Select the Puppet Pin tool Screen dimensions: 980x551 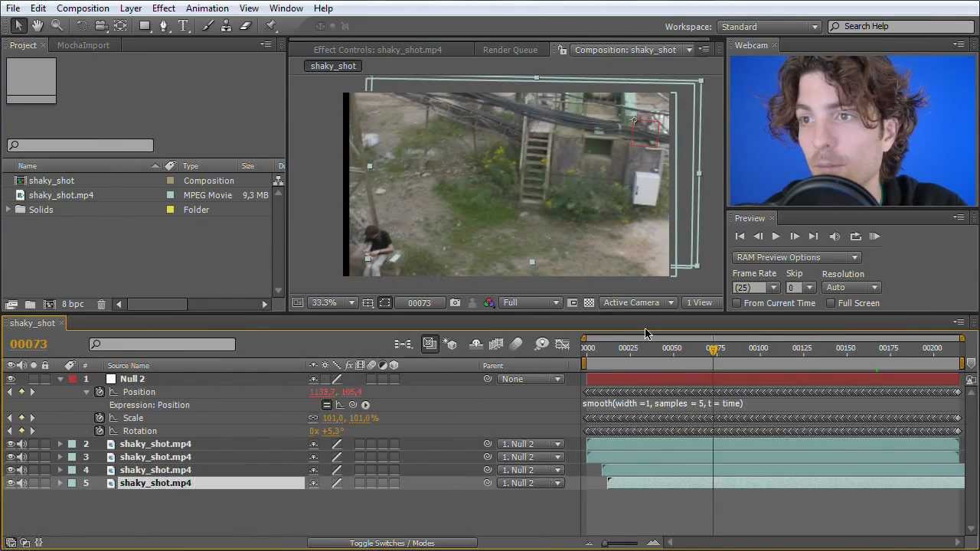[x=271, y=26]
